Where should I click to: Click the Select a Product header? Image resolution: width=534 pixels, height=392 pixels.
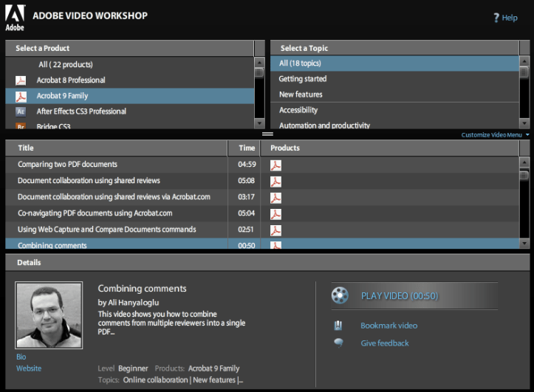tap(129, 48)
